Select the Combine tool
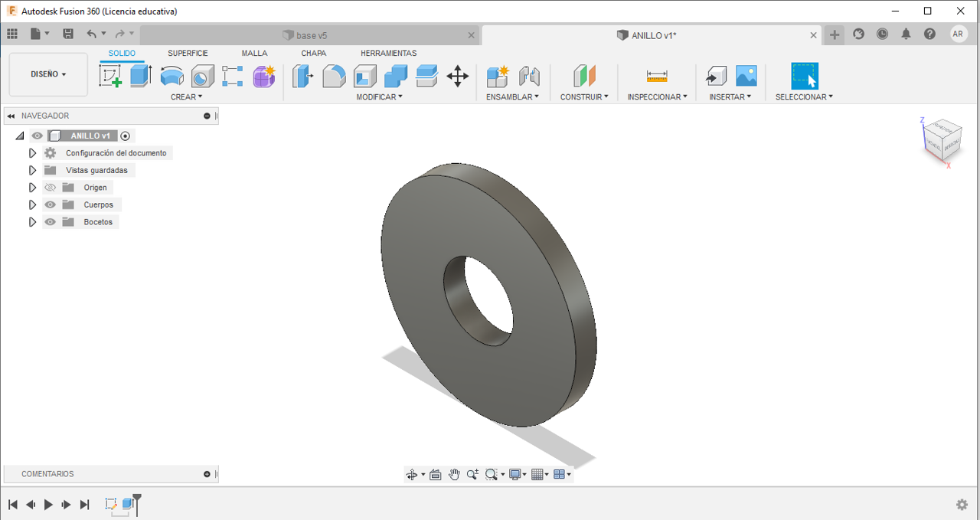 pos(396,76)
